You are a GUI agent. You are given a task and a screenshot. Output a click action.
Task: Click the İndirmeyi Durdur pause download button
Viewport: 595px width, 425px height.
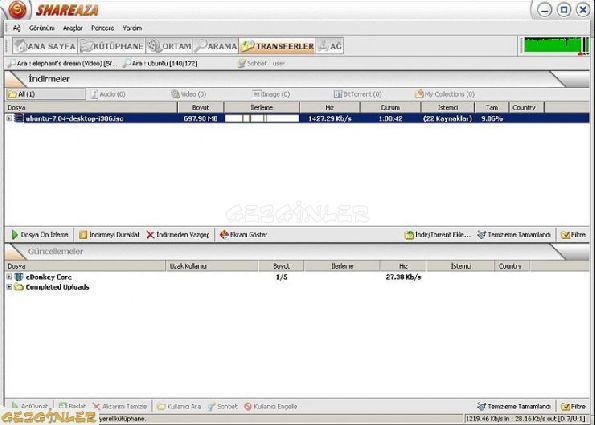click(x=109, y=235)
